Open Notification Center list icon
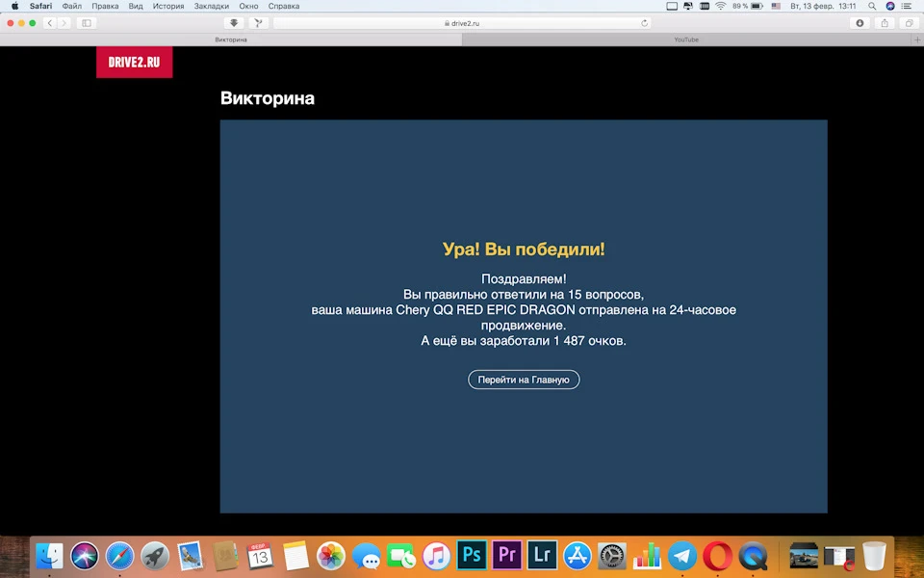 pyautogui.click(x=907, y=6)
